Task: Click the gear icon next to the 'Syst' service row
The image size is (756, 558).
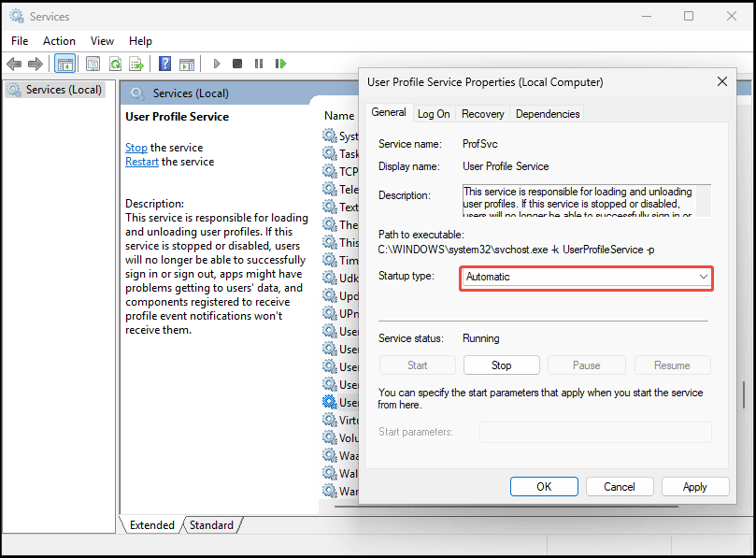Action: click(330, 136)
